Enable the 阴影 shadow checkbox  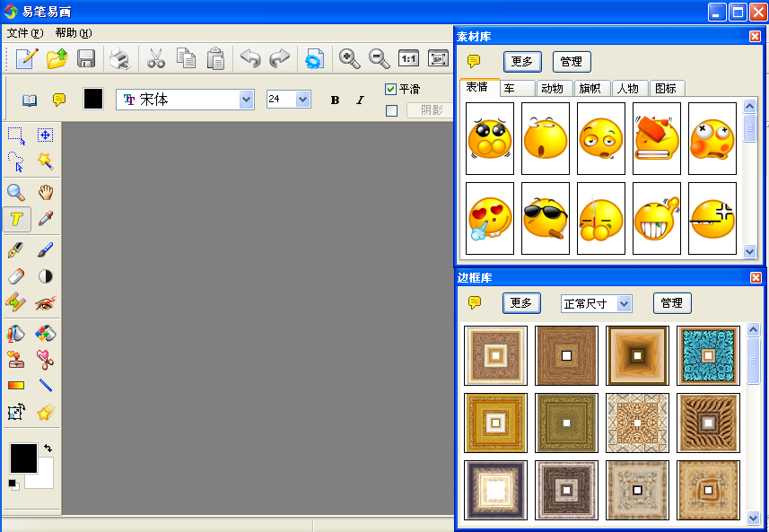(x=391, y=110)
